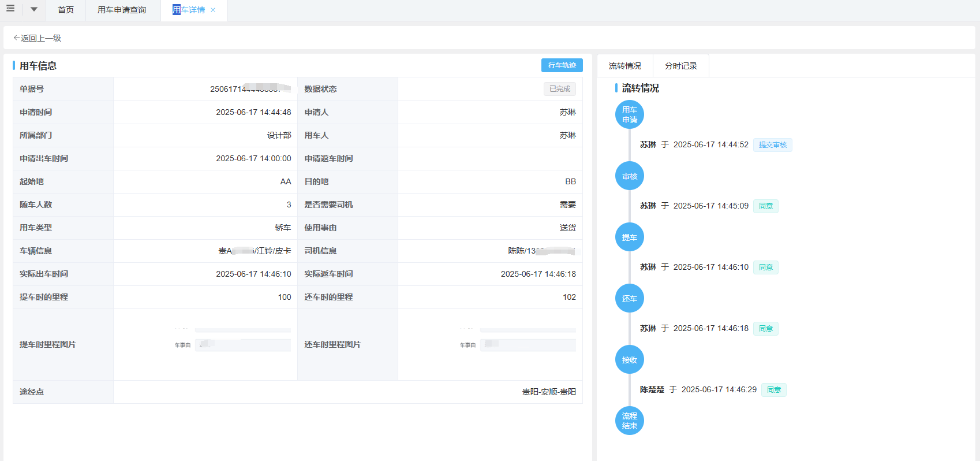The height and width of the screenshot is (461, 980).
Task: Go back via 返回上一级 link
Action: 38,38
